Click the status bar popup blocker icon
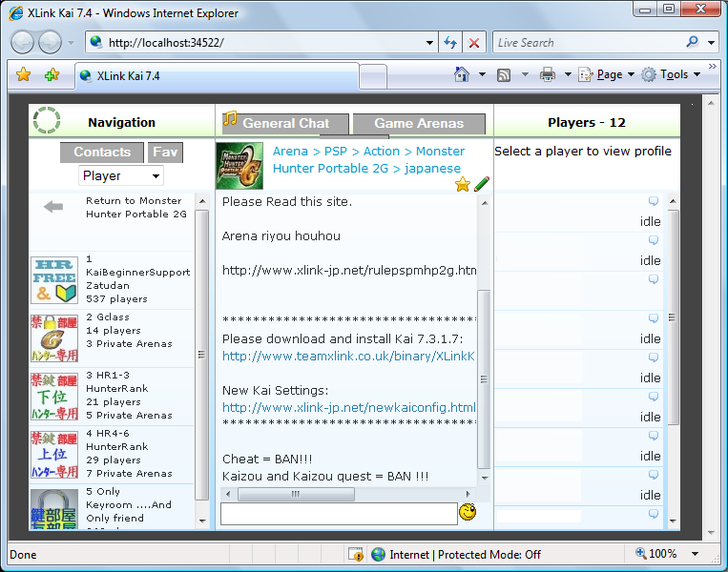 tap(356, 554)
